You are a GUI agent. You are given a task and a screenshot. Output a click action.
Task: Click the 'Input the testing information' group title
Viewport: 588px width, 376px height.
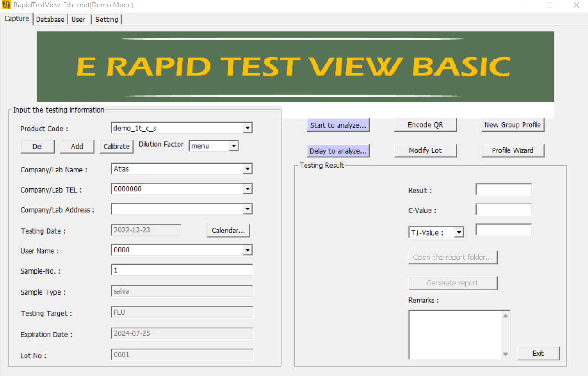point(59,110)
